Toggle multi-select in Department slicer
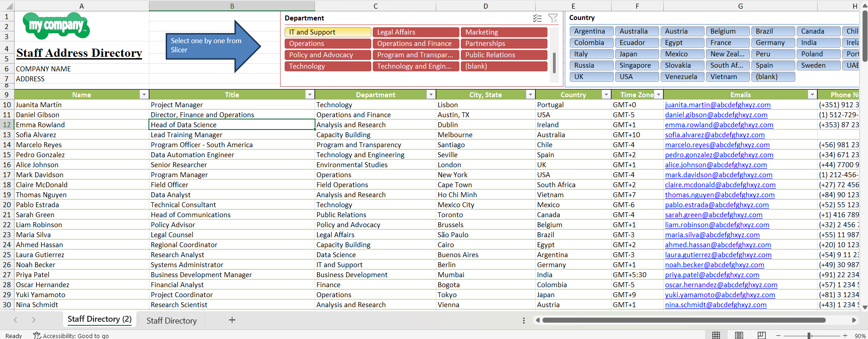 pyautogui.click(x=537, y=18)
